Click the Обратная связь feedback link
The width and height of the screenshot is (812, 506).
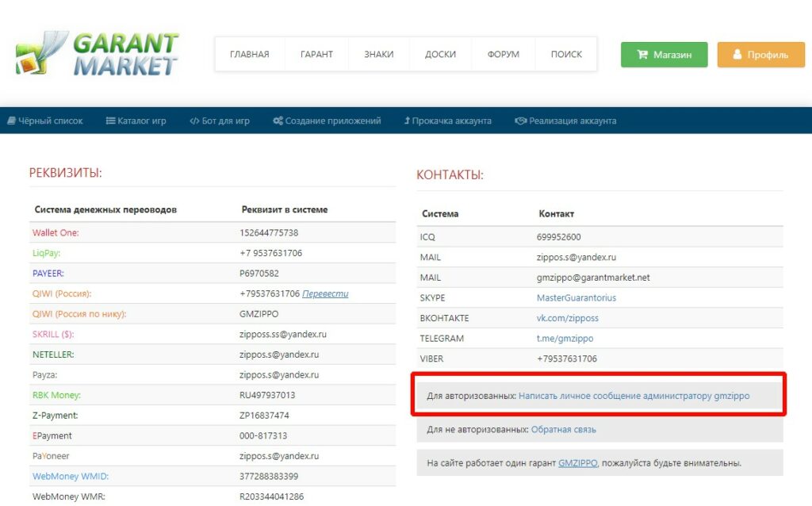(x=563, y=430)
